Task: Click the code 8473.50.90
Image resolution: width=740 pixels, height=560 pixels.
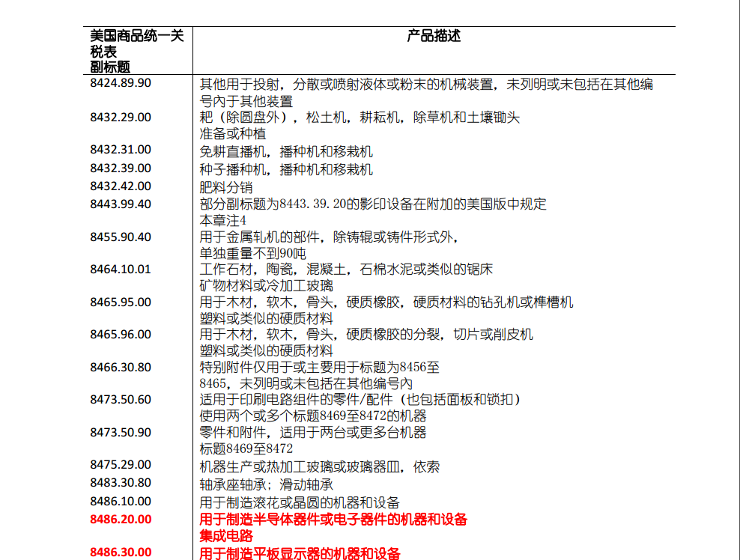Action: (x=121, y=433)
